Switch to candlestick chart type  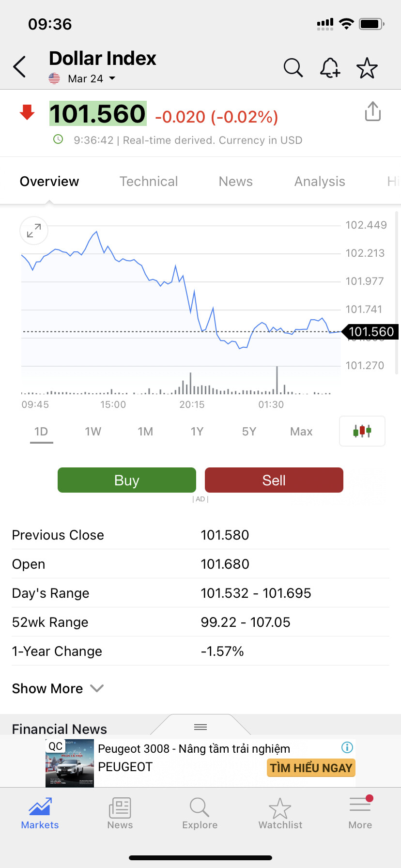tap(362, 431)
